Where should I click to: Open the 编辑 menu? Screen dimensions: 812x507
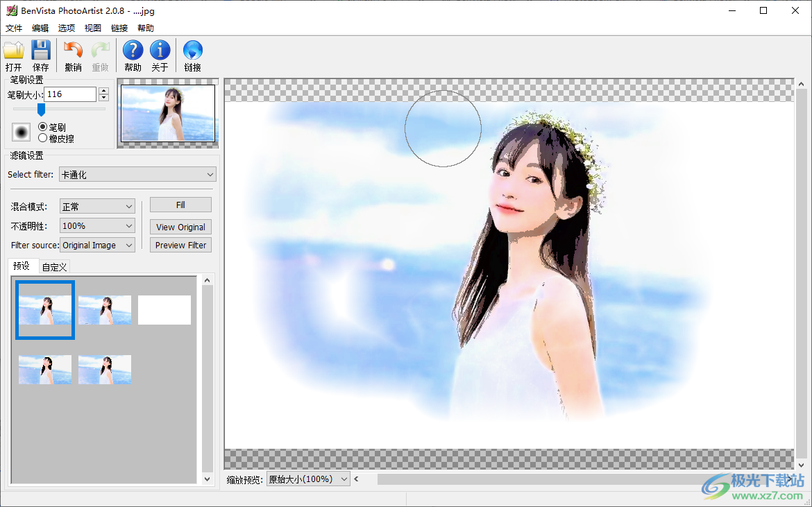(40, 28)
